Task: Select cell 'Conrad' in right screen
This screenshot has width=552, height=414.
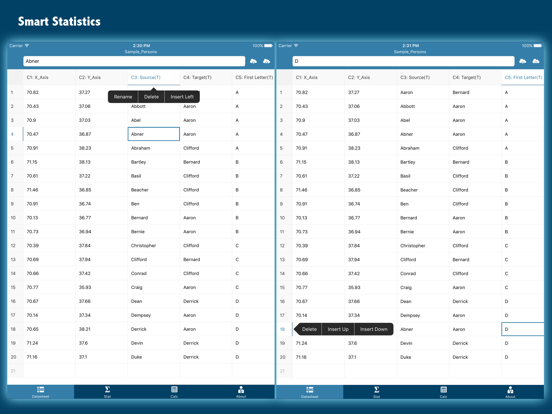Action: (x=423, y=274)
